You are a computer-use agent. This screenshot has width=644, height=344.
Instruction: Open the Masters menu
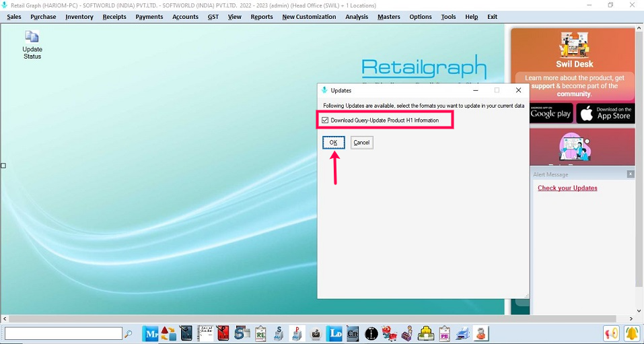point(388,17)
